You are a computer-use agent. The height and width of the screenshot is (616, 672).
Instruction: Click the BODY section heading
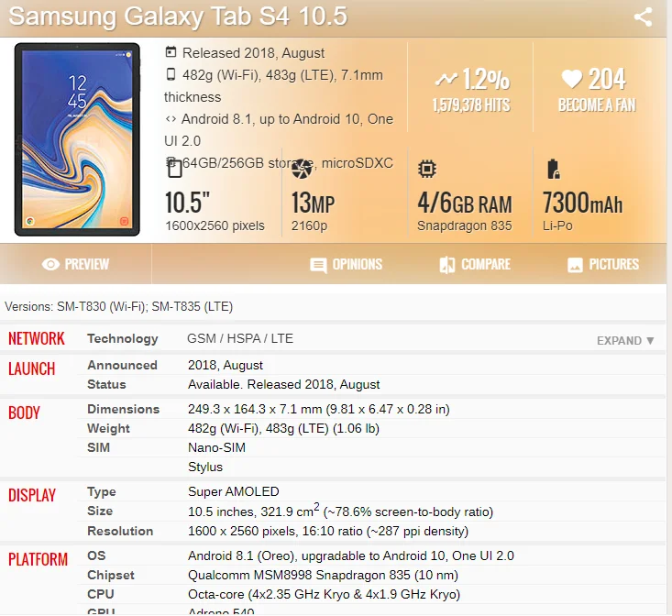point(24,412)
